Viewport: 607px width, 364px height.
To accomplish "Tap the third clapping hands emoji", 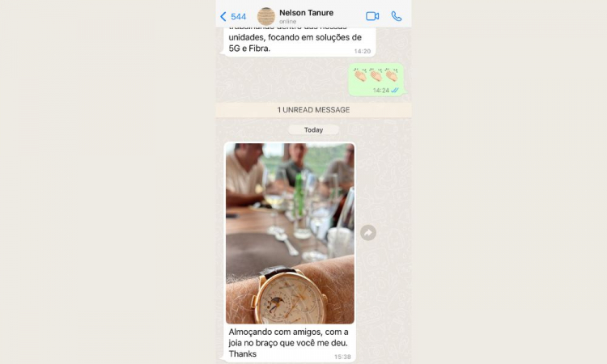I will point(392,74).
